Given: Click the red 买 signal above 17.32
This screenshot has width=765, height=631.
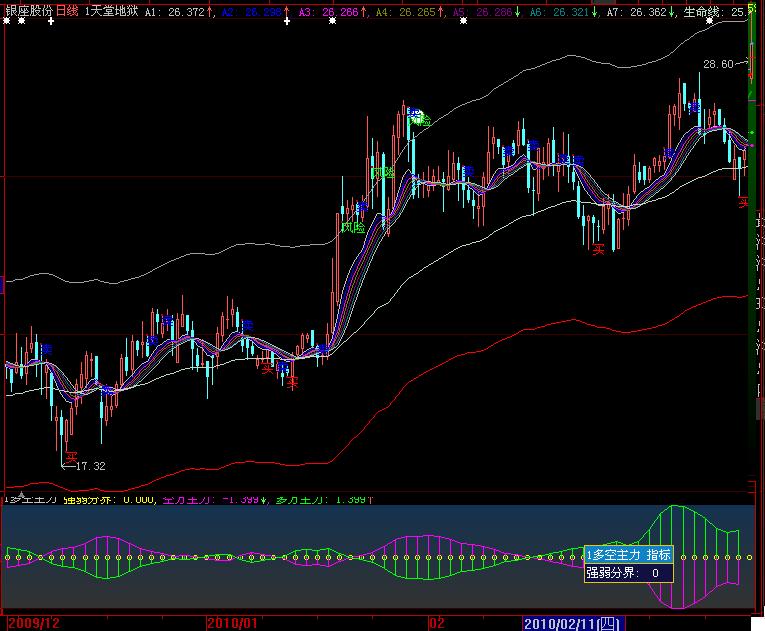Looking at the screenshot, I should click(x=70, y=455).
